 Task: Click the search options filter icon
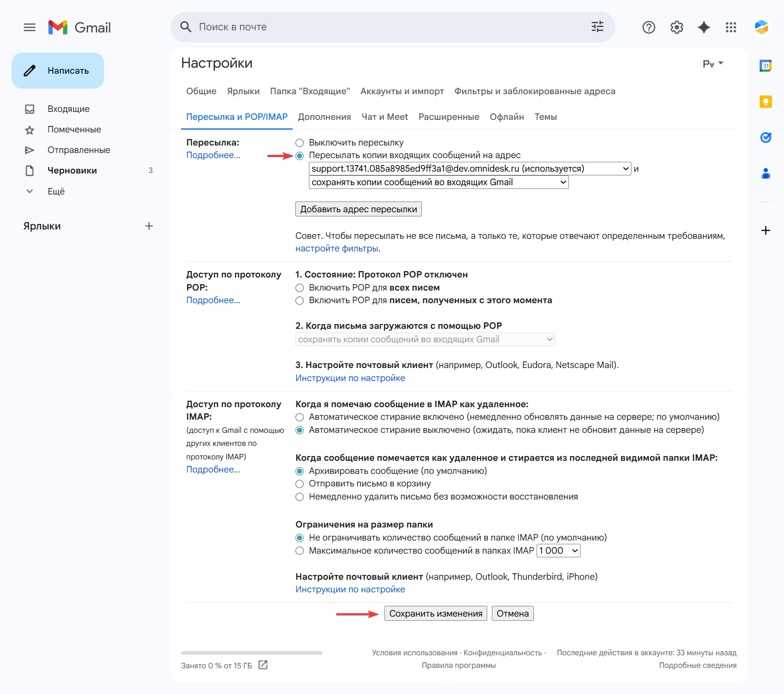pyautogui.click(x=597, y=27)
